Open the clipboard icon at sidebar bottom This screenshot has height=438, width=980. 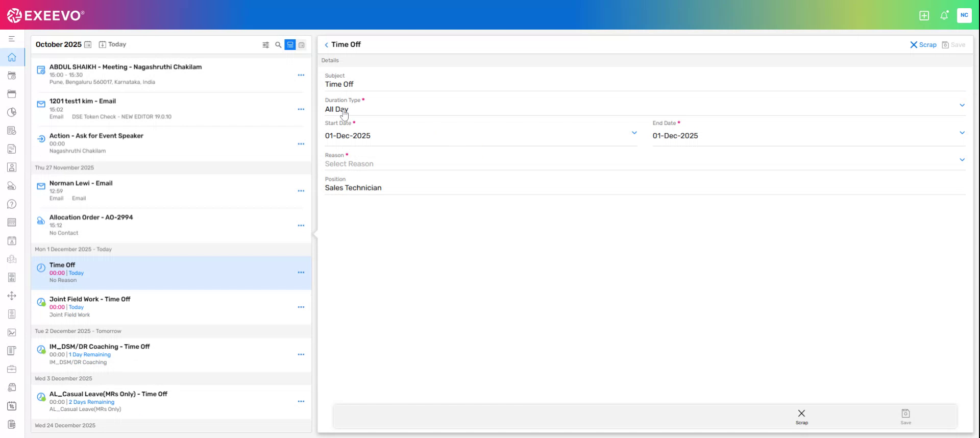(x=12, y=424)
